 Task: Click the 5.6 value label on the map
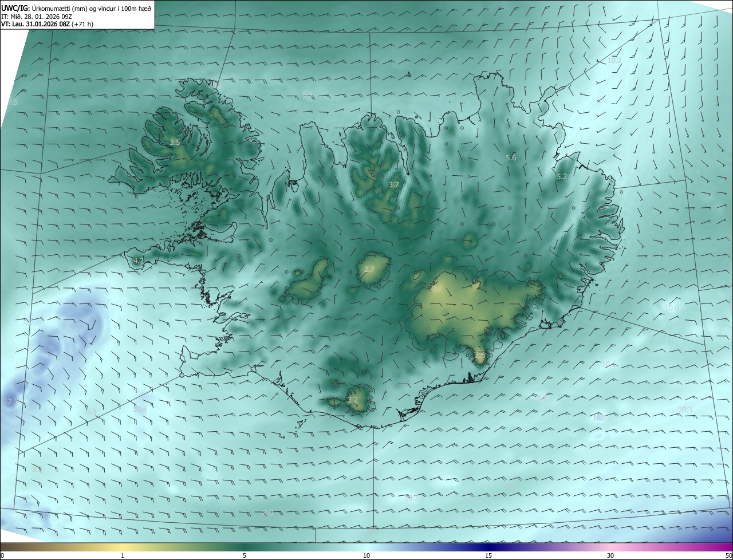511,157
